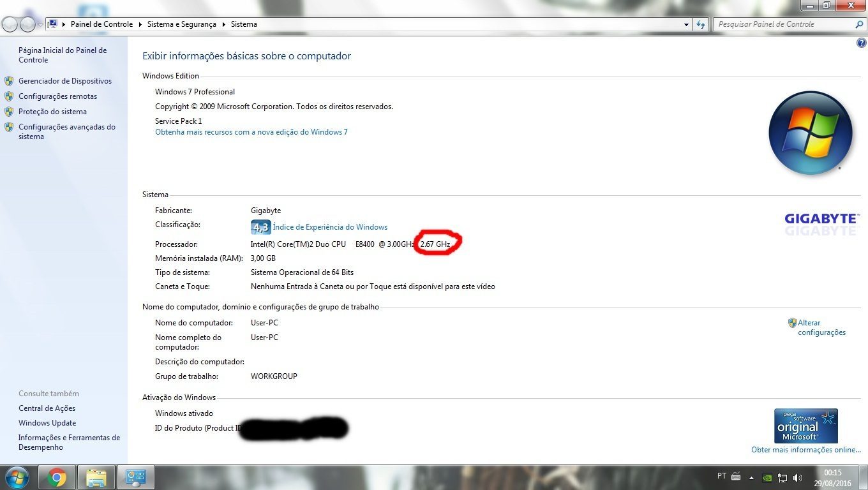Open the Windows Start menu orb
Viewport: 868px width, 490px height.
(16, 477)
